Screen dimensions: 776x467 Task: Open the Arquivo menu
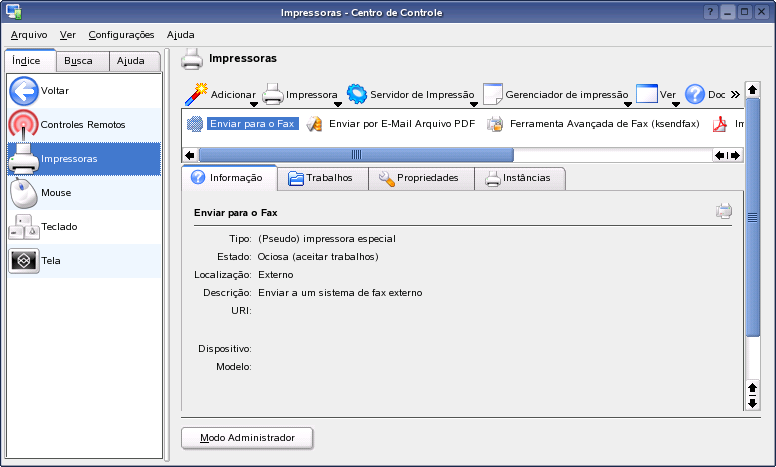tap(29, 35)
